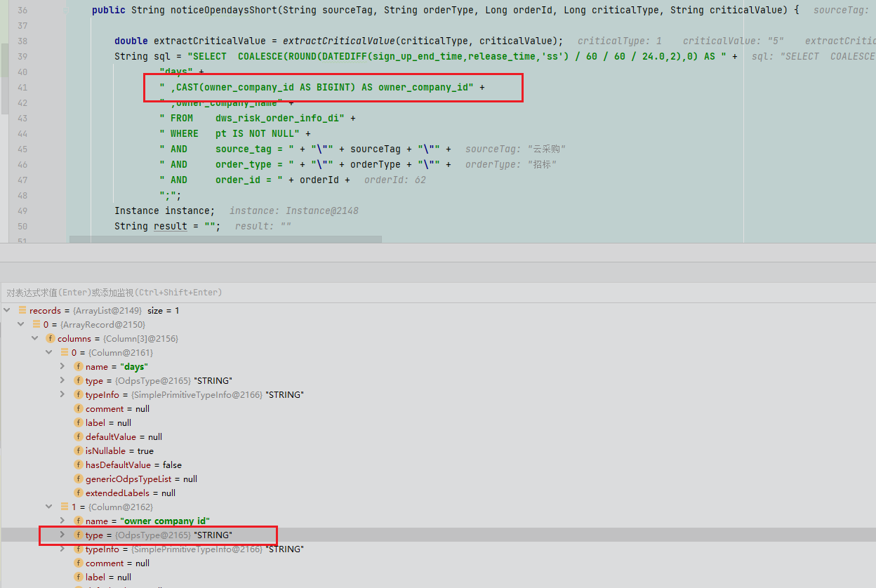
Task: Collapse the Column@2161 entry
Action: click(x=49, y=352)
